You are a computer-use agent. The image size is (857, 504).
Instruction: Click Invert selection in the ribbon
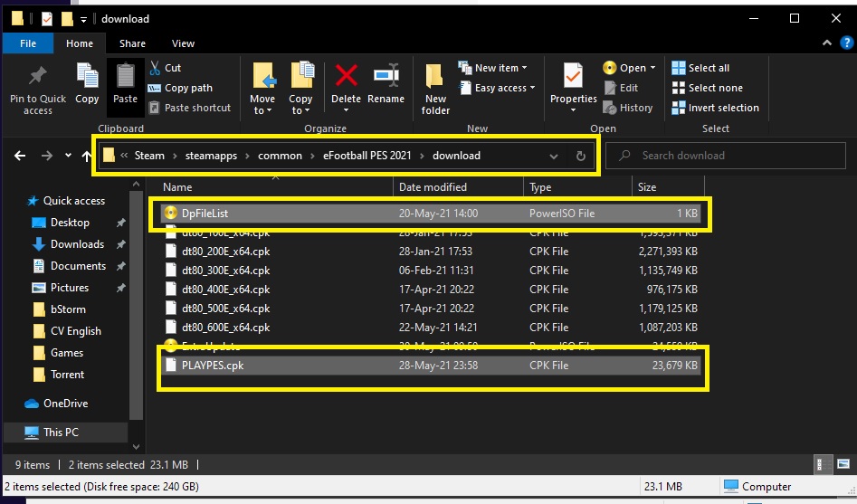coord(716,108)
